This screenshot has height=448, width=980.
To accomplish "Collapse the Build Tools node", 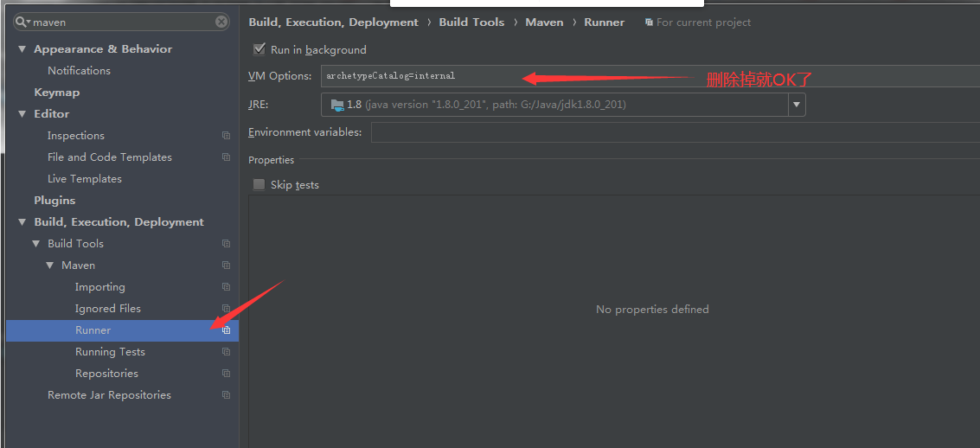I will pos(36,244).
